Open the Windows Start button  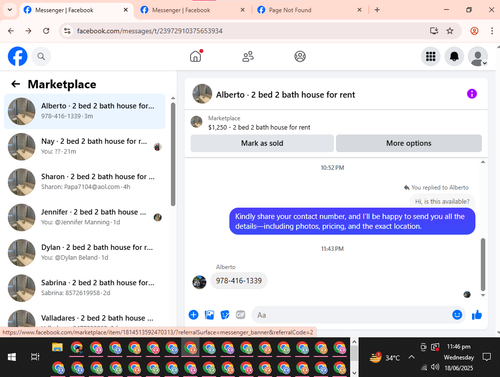(12, 357)
